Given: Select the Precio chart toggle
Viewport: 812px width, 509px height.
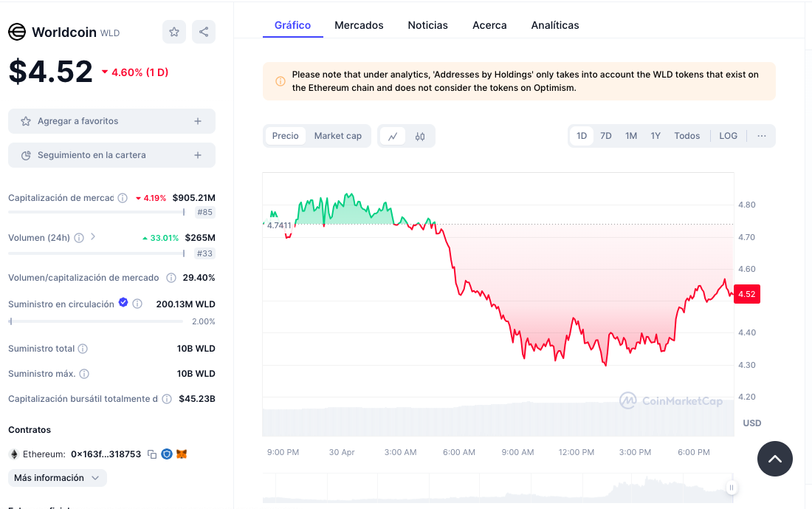Looking at the screenshot, I should pyautogui.click(x=286, y=136).
